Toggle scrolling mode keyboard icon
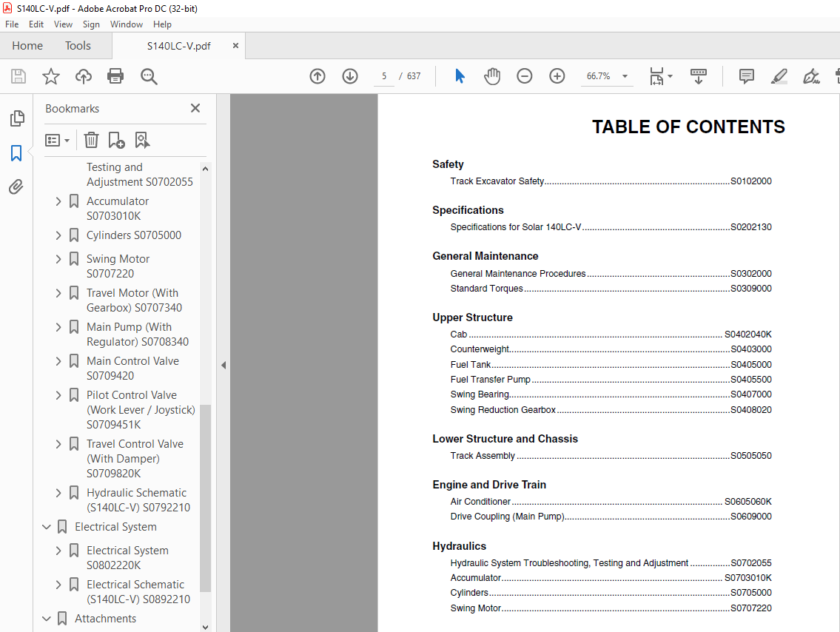840x632 pixels. (699, 76)
